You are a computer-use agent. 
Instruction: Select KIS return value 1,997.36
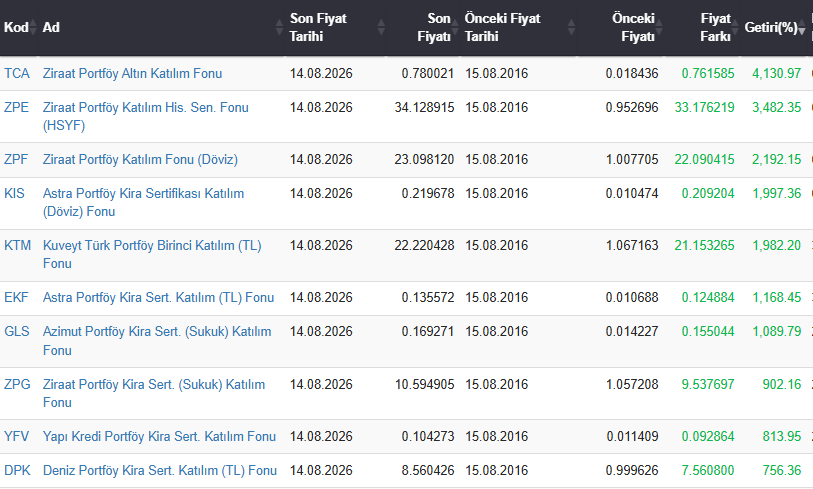777,193
